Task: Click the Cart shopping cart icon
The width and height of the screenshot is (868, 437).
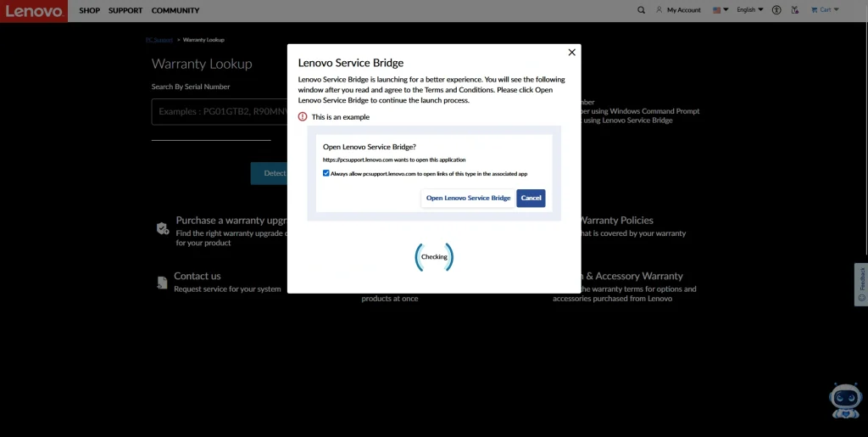Action: point(815,10)
